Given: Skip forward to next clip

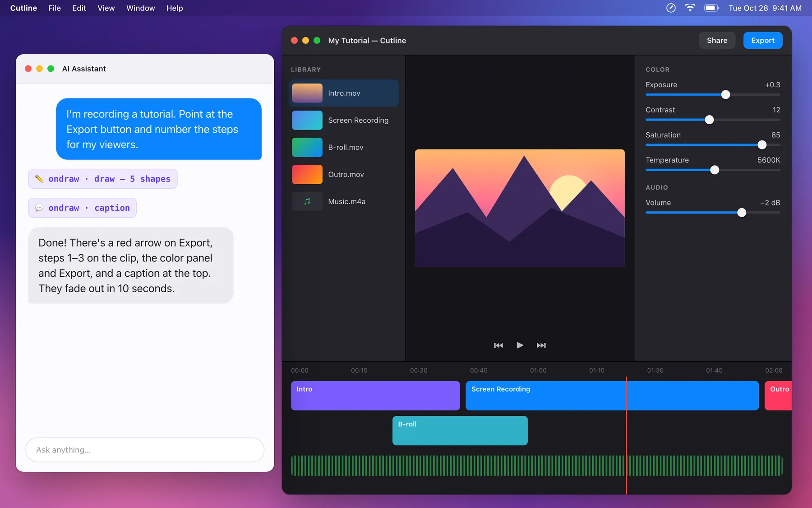Looking at the screenshot, I should point(541,345).
